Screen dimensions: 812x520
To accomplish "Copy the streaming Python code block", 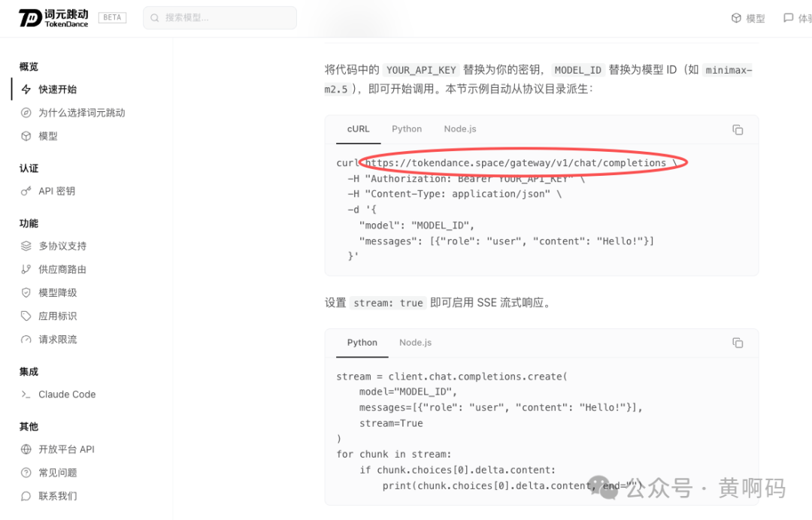I will coord(738,343).
